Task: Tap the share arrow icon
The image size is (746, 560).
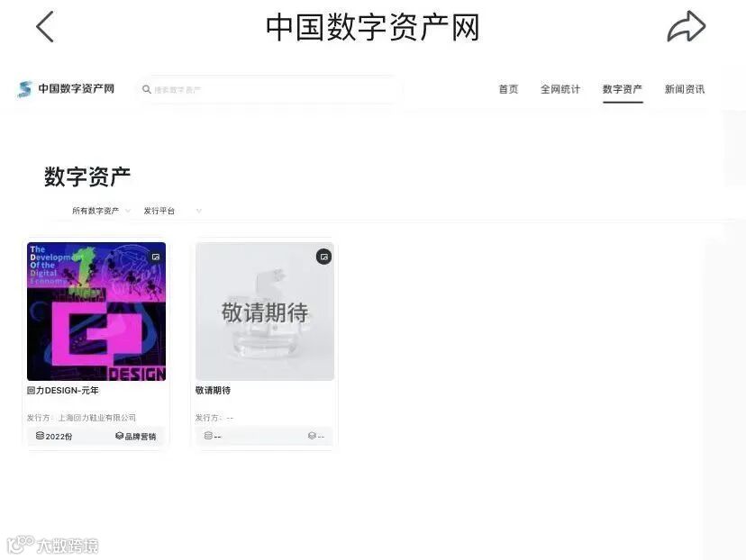Action: pos(686,27)
